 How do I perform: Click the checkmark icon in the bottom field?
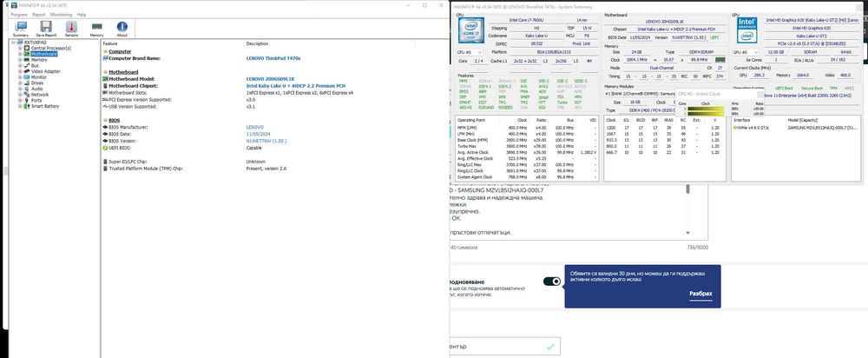(549, 347)
